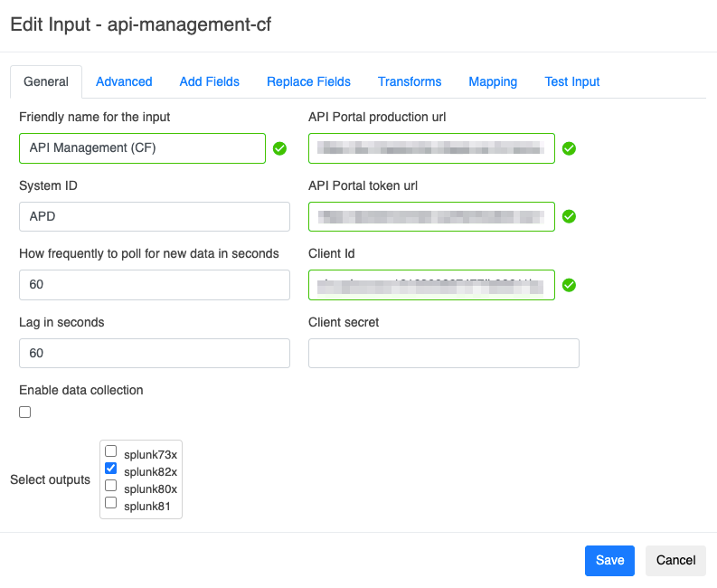Viewport: 717px width, 588px height.
Task: Click the Lag in seconds field
Action: click(x=154, y=354)
